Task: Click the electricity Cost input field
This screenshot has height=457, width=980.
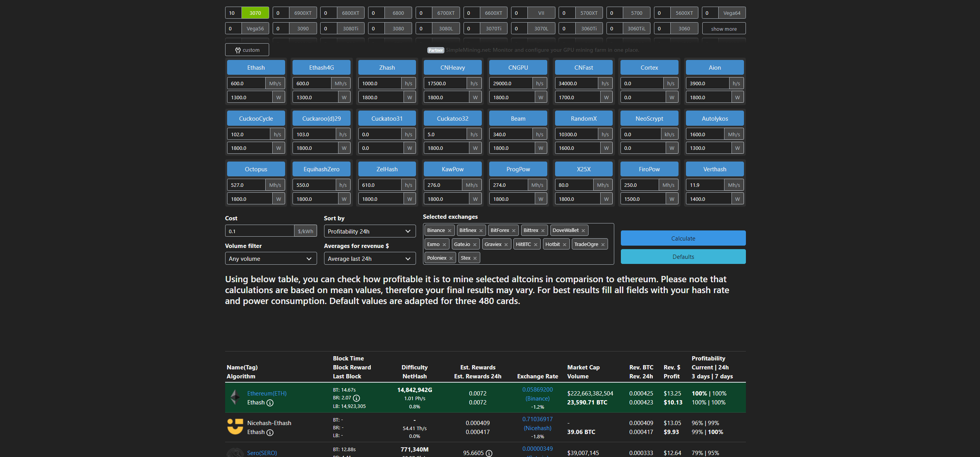Action: (x=259, y=231)
